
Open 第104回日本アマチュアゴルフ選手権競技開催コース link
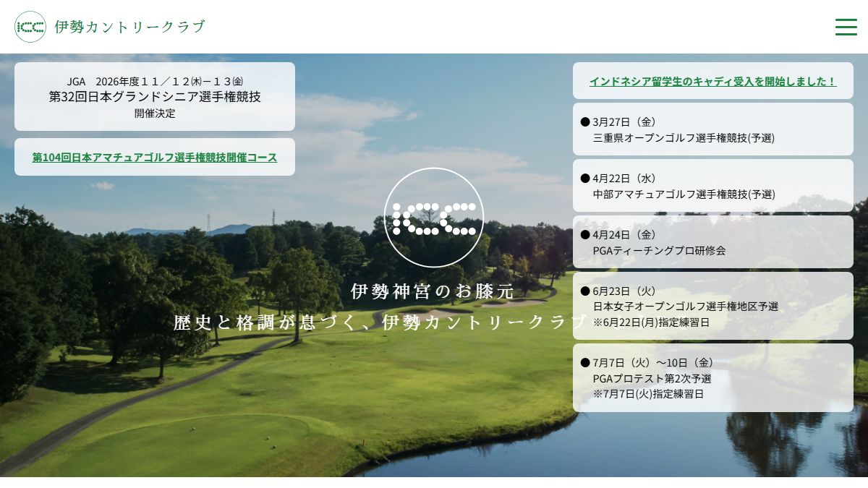(x=155, y=157)
